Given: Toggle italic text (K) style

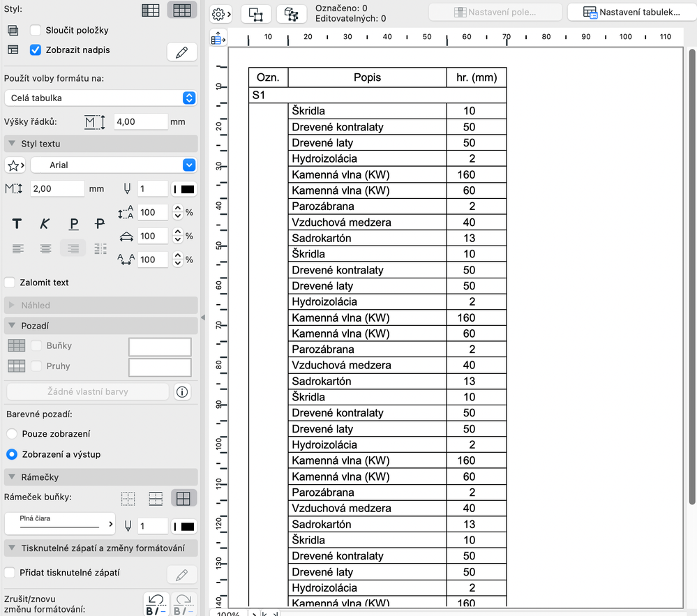Looking at the screenshot, I should (45, 223).
